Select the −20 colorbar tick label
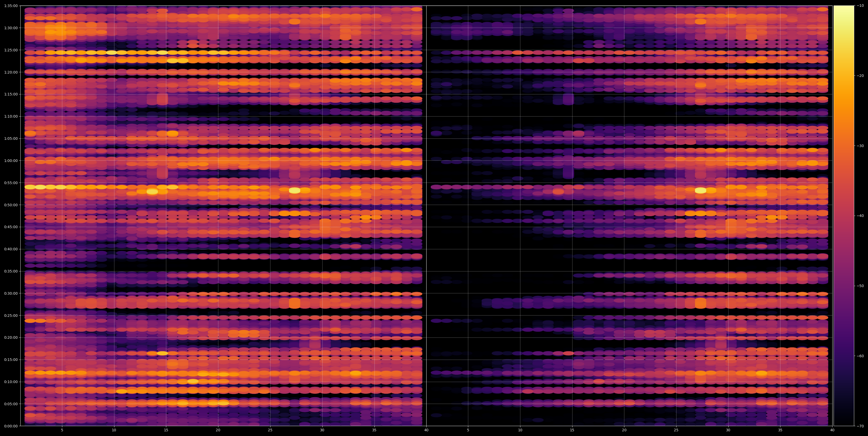Viewport: 868px width, 436px height. [x=860, y=76]
